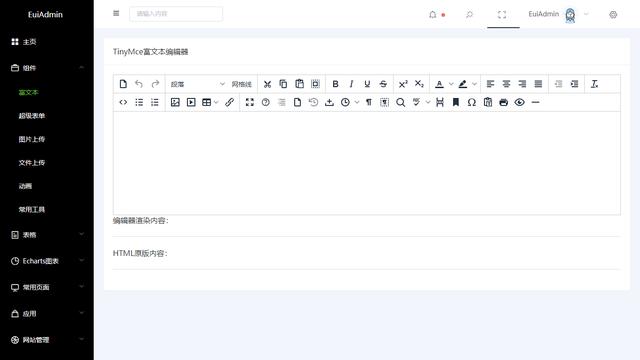Insert a page break
640x360 pixels.
(x=440, y=102)
